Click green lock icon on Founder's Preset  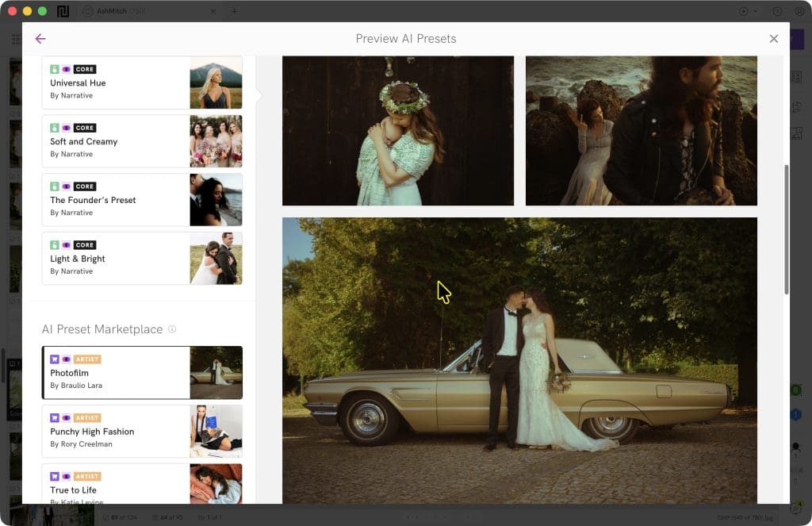click(x=55, y=186)
